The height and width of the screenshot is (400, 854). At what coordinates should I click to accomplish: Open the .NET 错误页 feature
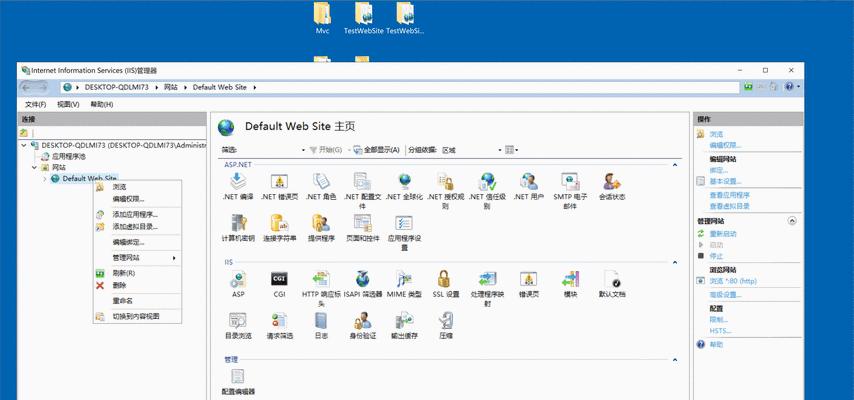point(279,186)
